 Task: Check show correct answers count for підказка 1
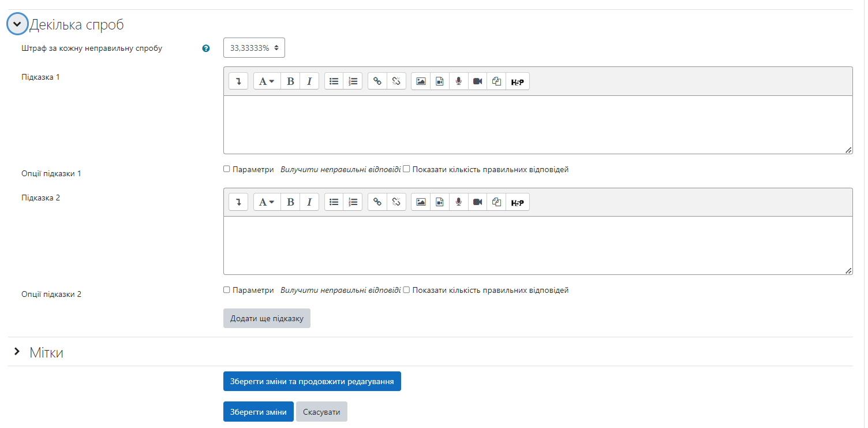pos(406,169)
